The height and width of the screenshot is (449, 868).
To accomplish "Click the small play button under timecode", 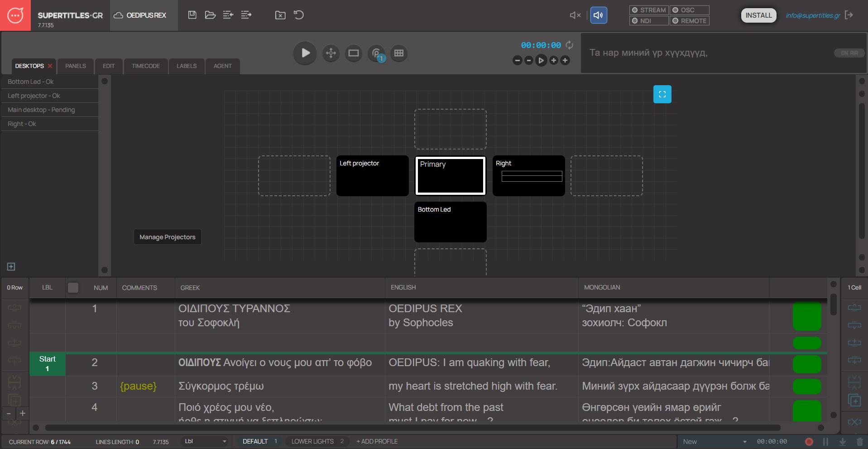I will click(541, 60).
